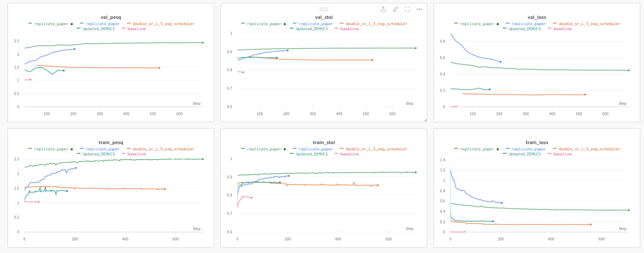The image size is (644, 253).
Task: Click the pencil edit icon on val_stoi panel
Action: pos(395,9)
